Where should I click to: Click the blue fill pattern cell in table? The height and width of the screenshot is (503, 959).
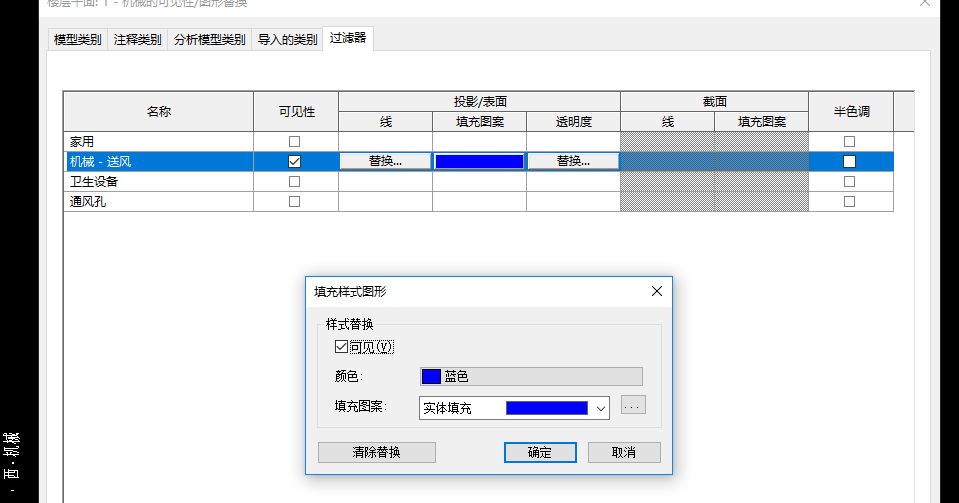click(479, 162)
